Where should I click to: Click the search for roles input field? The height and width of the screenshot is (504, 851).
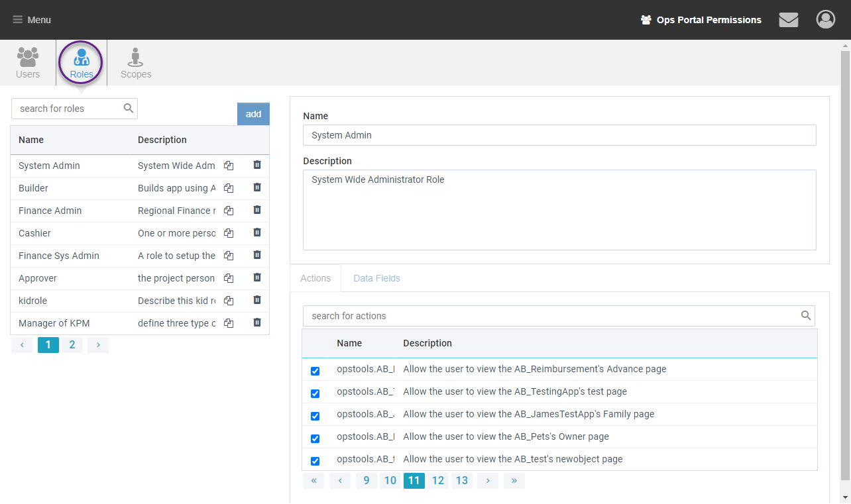[x=66, y=109]
